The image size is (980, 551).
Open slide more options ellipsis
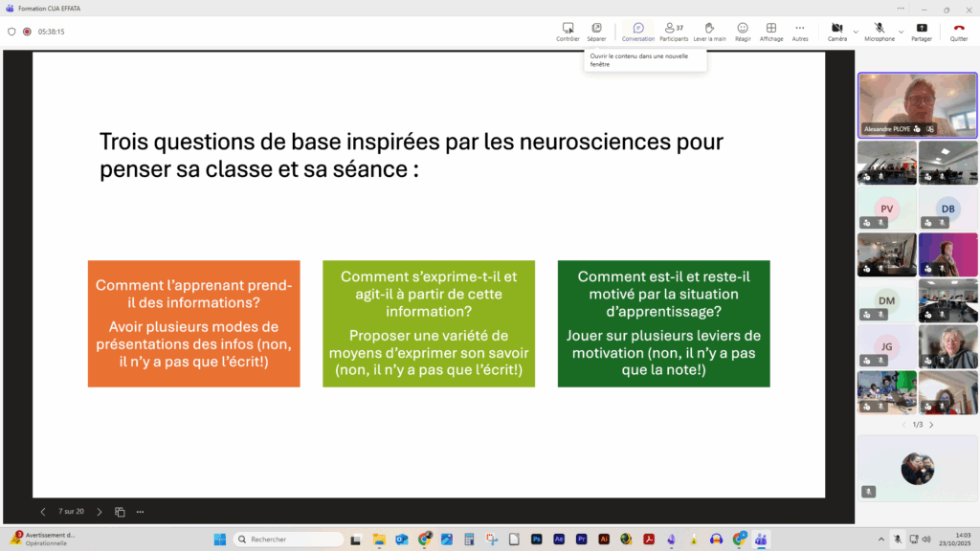click(x=140, y=512)
